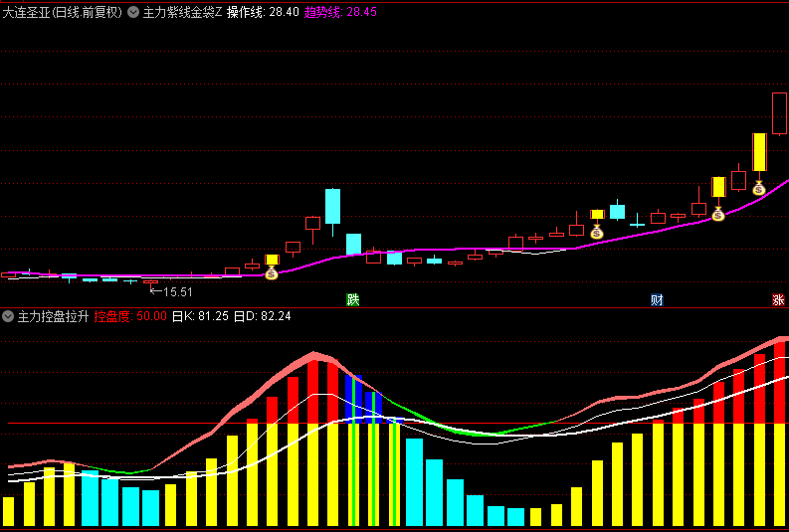
Task: Click the 主力紫线金袋Z indicator name
Action: click(x=182, y=13)
